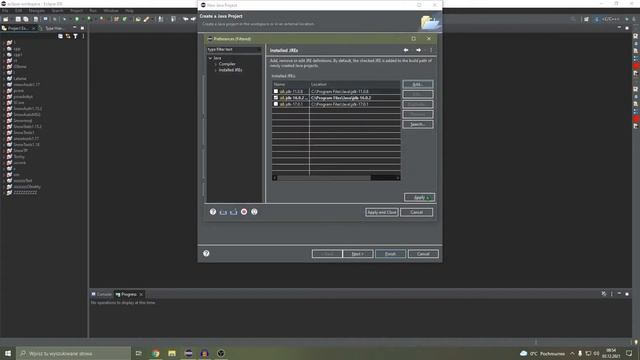Cancel the Preferences dialog

tap(416, 212)
